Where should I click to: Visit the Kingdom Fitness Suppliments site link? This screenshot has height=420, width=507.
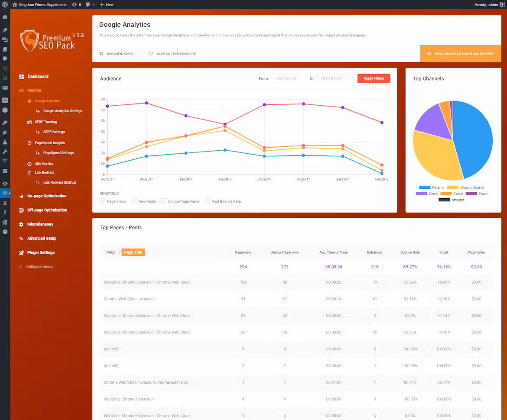(x=40, y=4)
